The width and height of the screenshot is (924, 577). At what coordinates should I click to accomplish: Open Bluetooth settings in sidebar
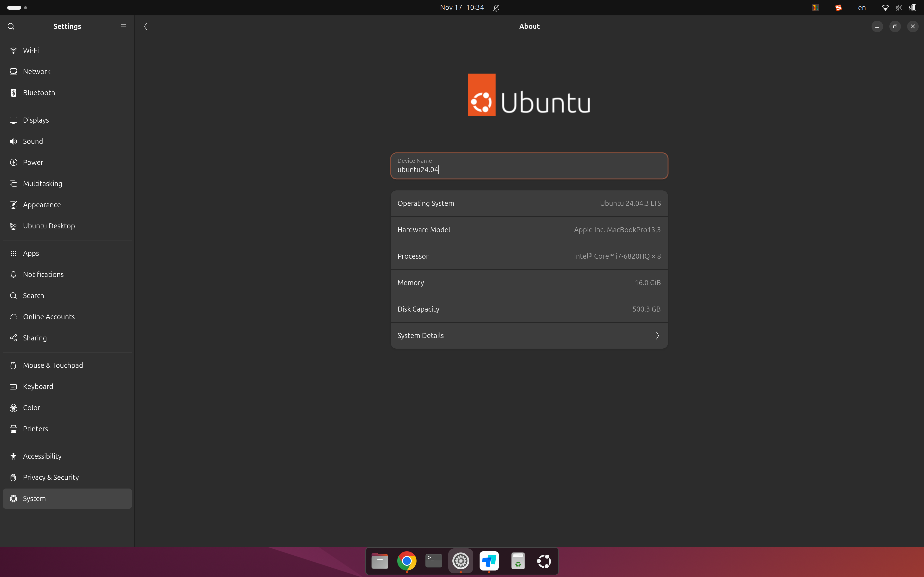[x=39, y=93]
